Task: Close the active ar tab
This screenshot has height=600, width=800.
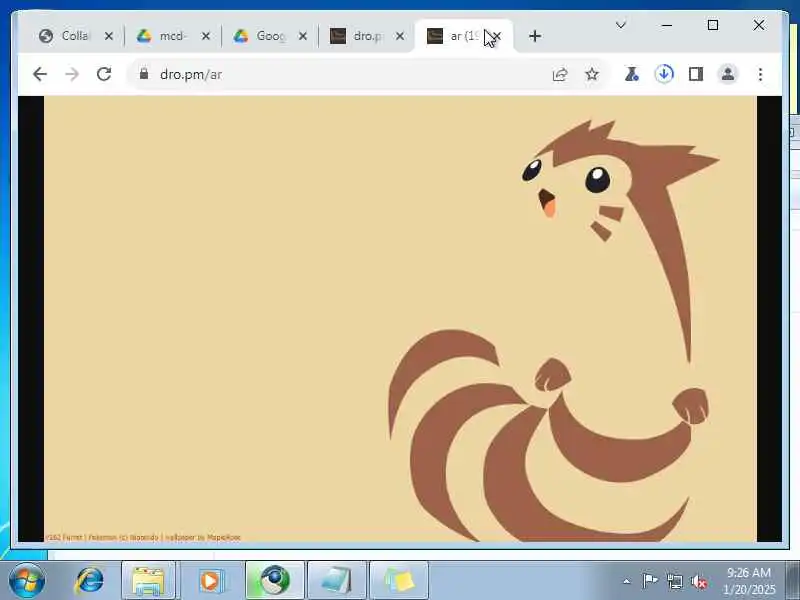Action: point(497,36)
